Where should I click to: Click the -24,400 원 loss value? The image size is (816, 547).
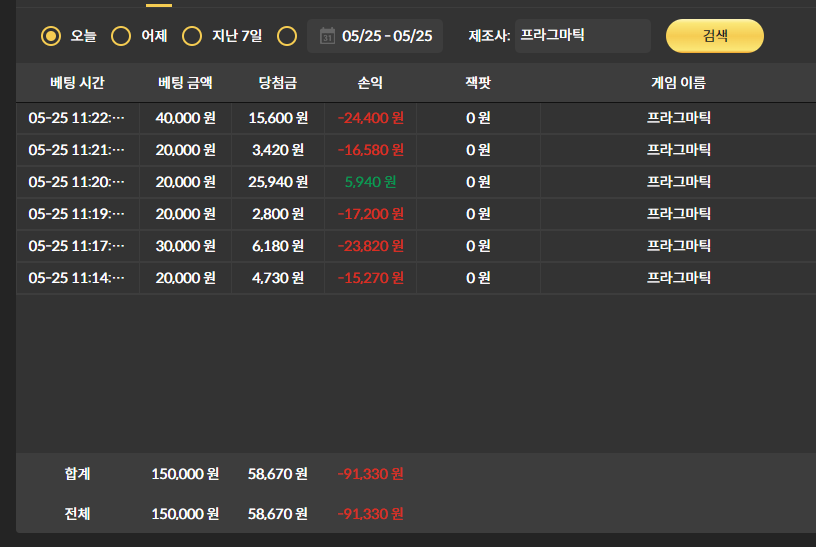[371, 118]
